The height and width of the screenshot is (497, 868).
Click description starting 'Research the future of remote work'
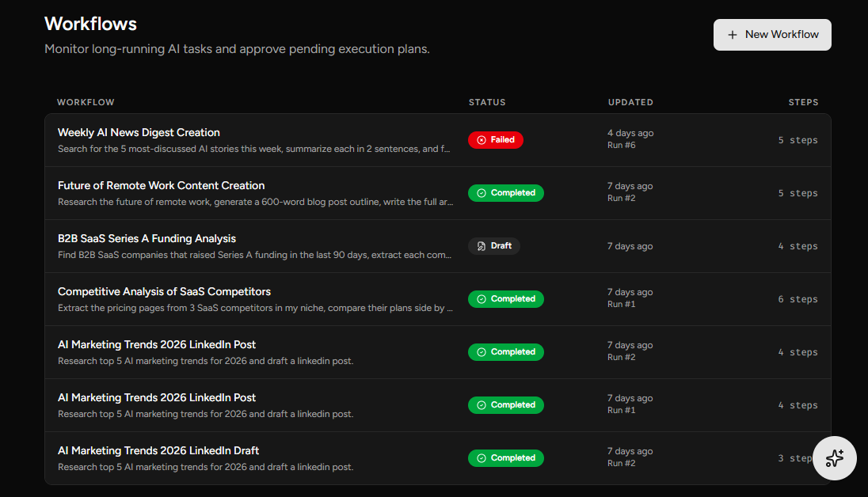tap(255, 202)
